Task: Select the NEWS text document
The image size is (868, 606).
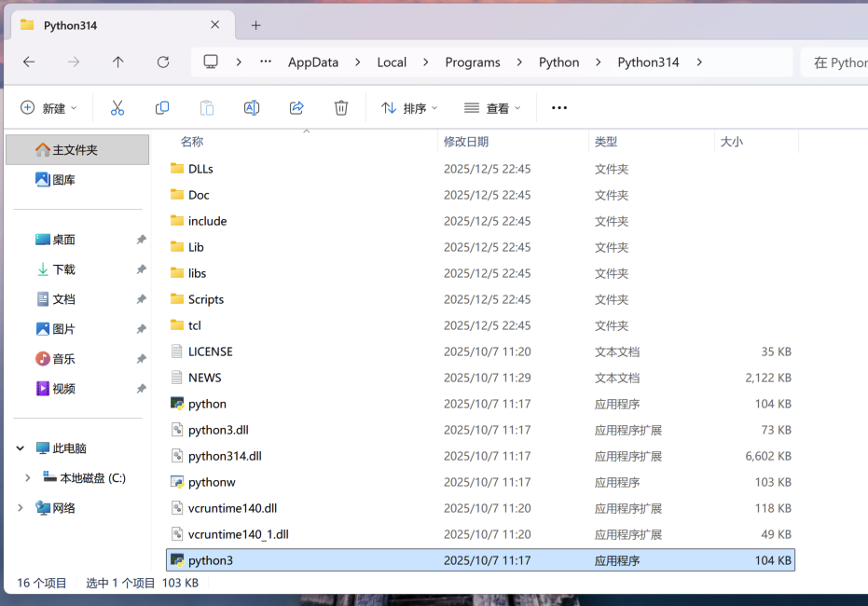Action: point(480,378)
